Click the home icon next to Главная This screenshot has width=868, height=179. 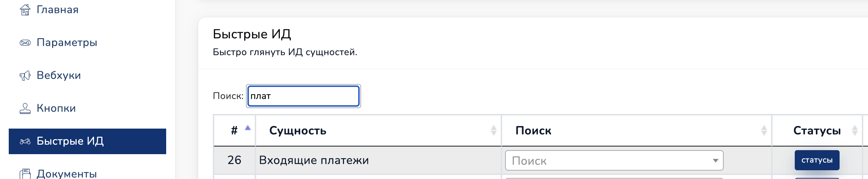point(25,10)
